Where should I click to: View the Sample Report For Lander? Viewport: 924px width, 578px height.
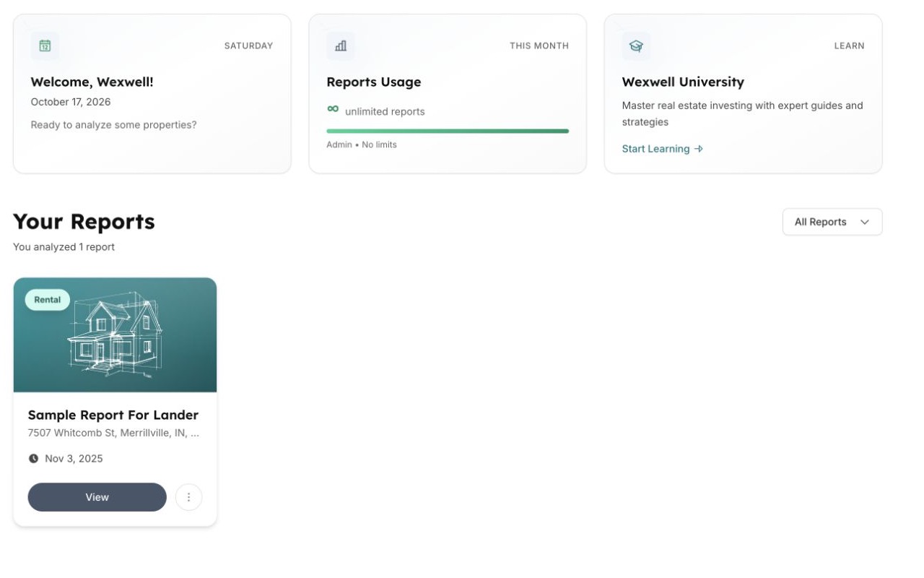97,497
